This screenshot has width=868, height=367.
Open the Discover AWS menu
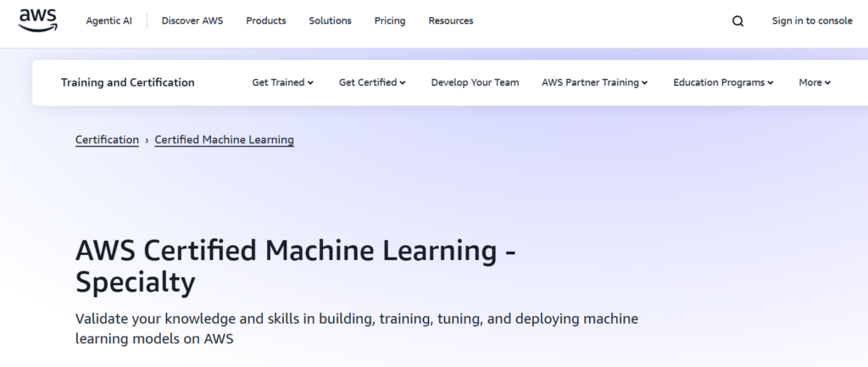click(x=192, y=21)
